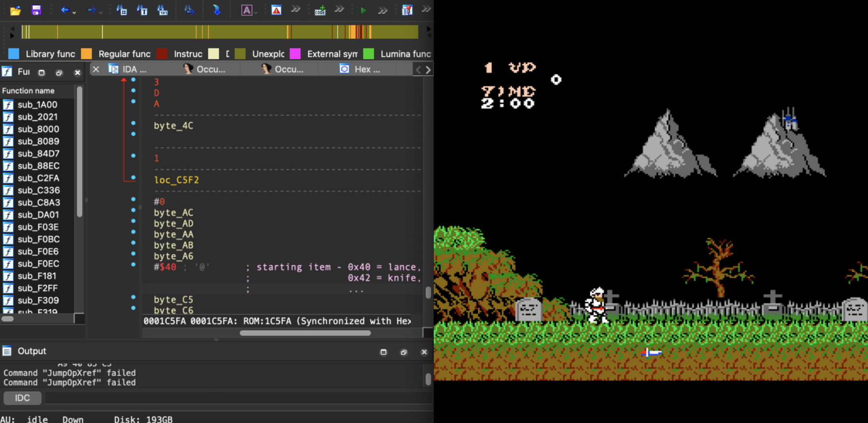Expand overflow chevron after the warning-window icon
The image size is (868, 423).
click(296, 9)
